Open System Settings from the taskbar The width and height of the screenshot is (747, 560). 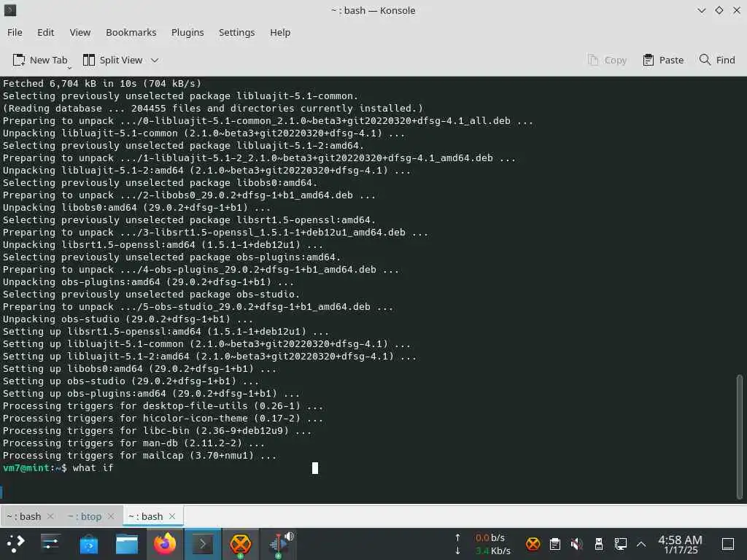[x=50, y=544]
